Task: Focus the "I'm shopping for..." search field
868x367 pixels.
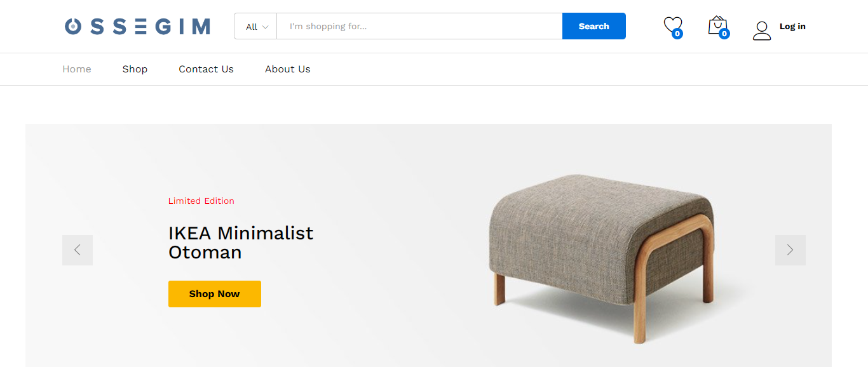Action: pos(419,27)
